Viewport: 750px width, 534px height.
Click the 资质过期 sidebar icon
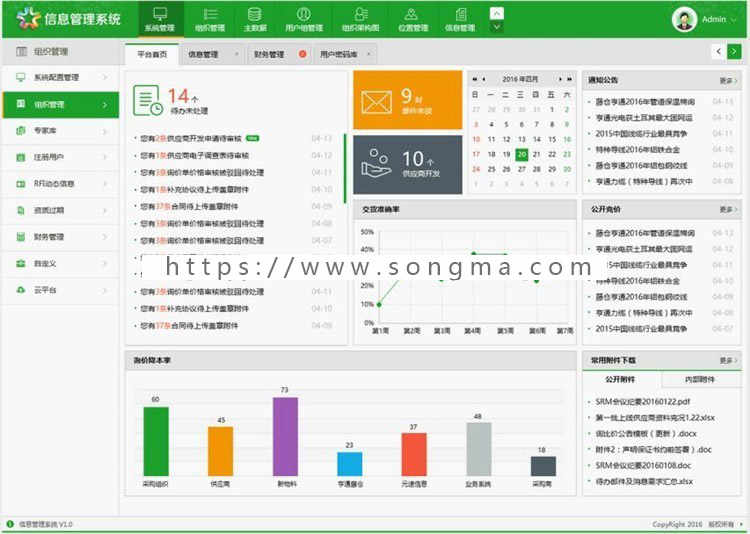[21, 211]
